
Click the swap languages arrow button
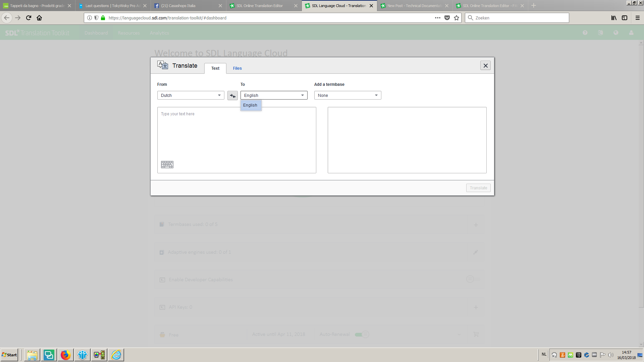232,96
